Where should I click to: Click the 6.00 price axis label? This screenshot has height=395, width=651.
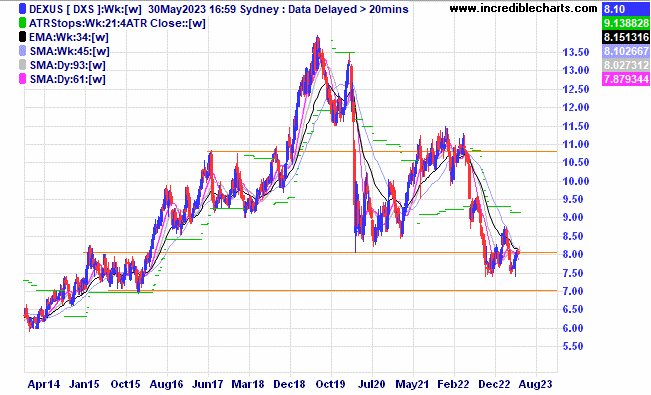point(573,328)
